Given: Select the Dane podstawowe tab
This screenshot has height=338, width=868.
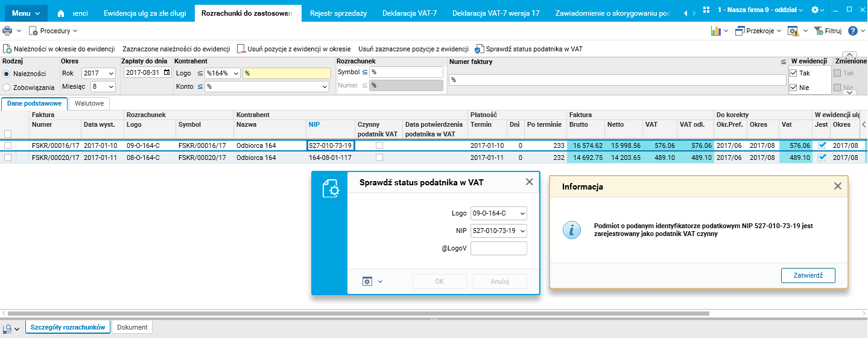Looking at the screenshot, I should pyautogui.click(x=34, y=104).
